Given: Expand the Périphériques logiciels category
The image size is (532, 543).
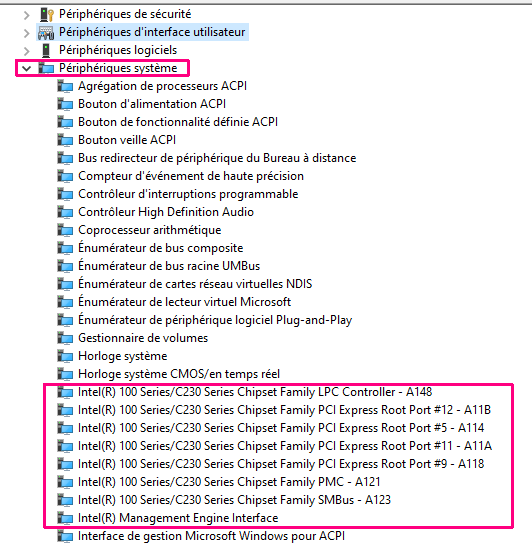Looking at the screenshot, I should coord(27,51).
